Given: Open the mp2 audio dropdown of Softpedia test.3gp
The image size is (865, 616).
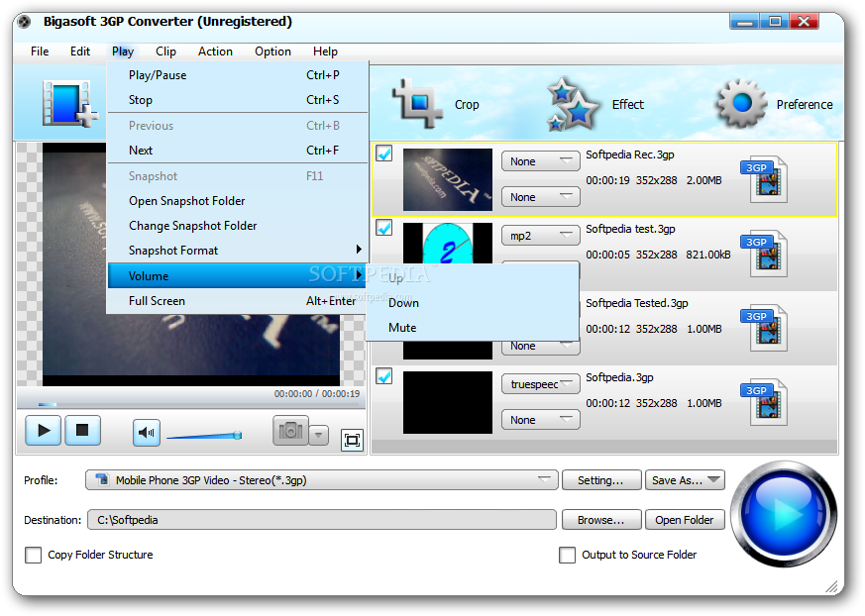Looking at the screenshot, I should click(541, 236).
